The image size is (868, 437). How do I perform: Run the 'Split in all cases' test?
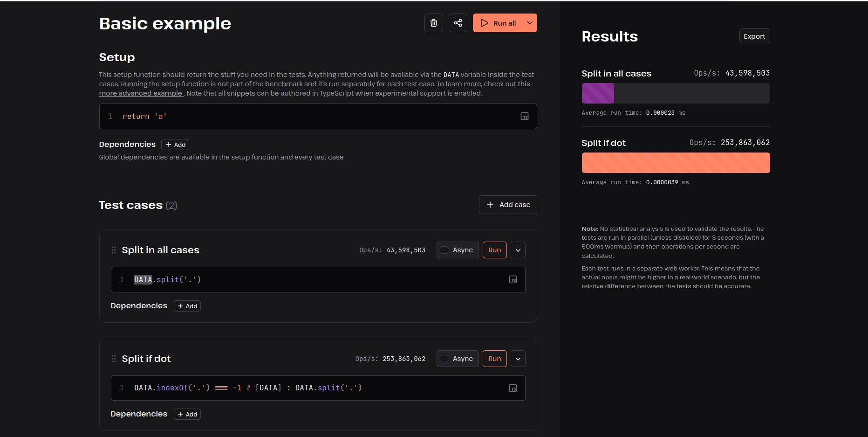[494, 250]
